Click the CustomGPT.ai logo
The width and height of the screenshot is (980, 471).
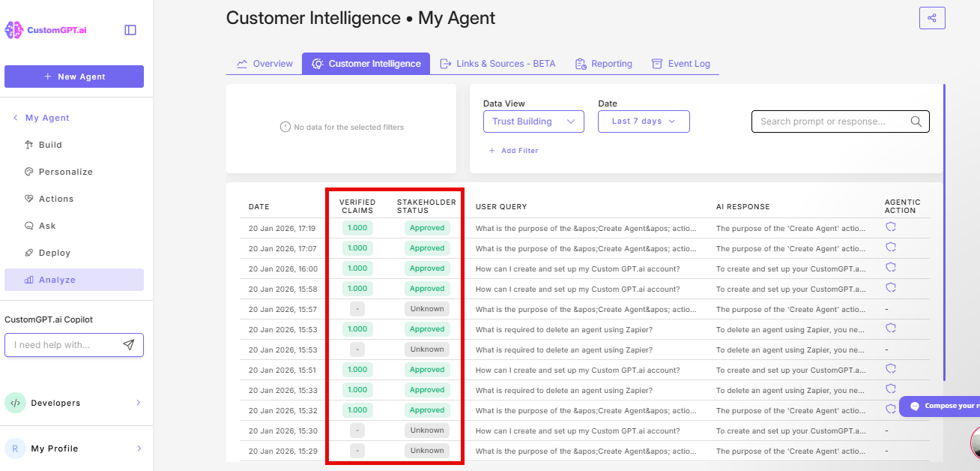pos(44,30)
